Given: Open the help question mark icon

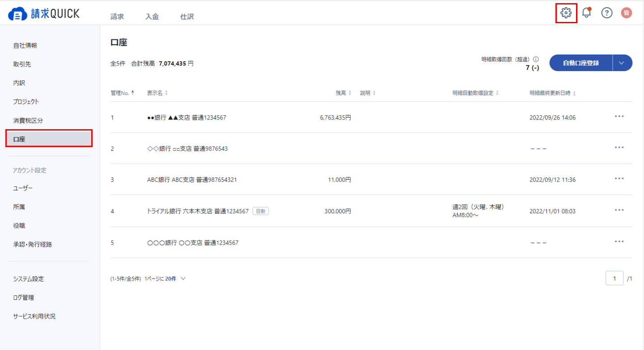Looking at the screenshot, I should click(606, 13).
